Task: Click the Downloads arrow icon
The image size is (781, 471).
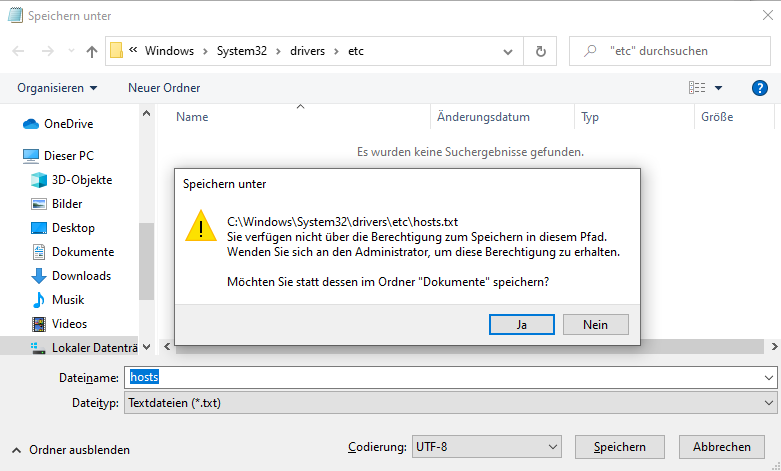Action: (x=39, y=276)
